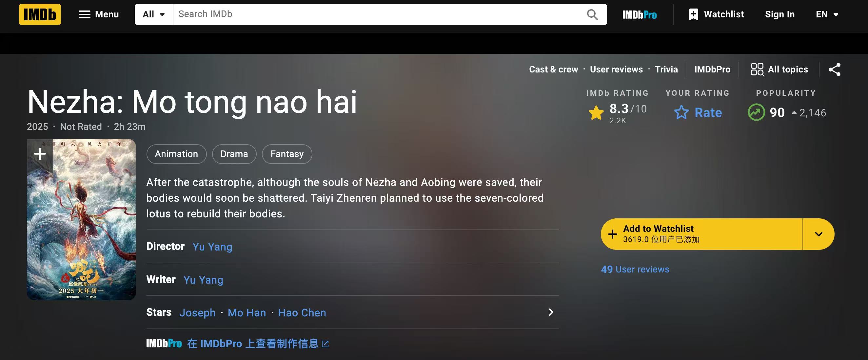Screen dimensions: 868x360
Task: Expand Add to Watchlist options arrow
Action: (819, 234)
